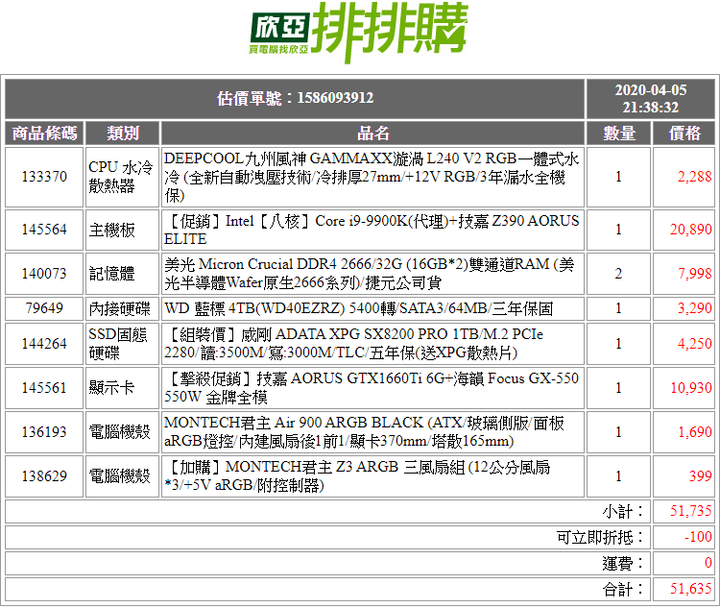Click the 數量 column header
The image size is (720, 608).
click(x=619, y=133)
